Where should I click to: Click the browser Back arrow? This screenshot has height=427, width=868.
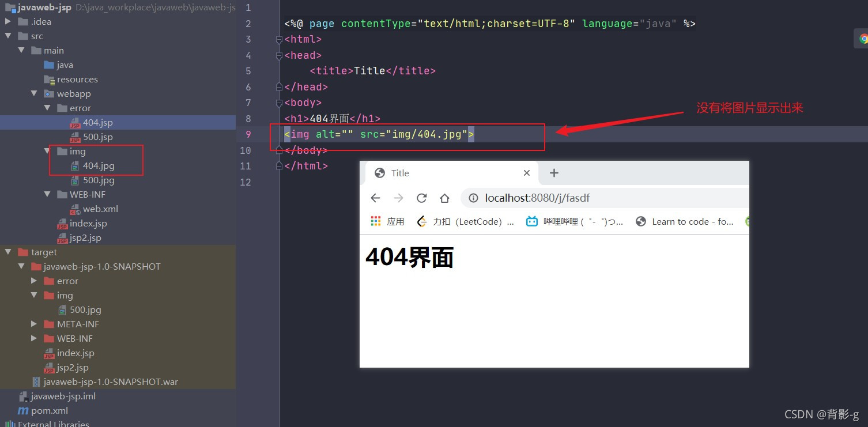click(376, 198)
